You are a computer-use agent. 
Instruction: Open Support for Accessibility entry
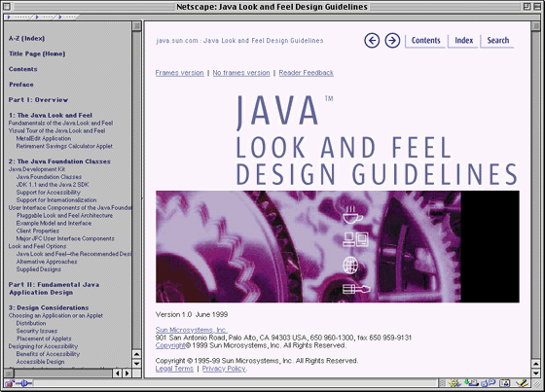49,193
